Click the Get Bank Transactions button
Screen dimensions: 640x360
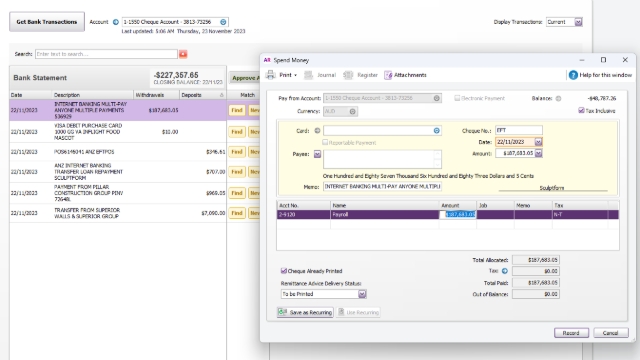pyautogui.click(x=47, y=22)
